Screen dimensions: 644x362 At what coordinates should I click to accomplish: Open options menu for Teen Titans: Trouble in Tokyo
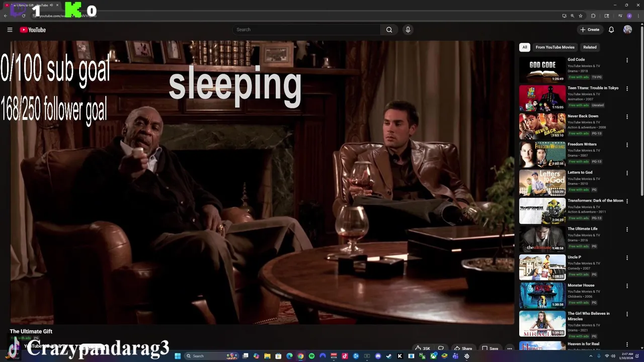pyautogui.click(x=627, y=88)
